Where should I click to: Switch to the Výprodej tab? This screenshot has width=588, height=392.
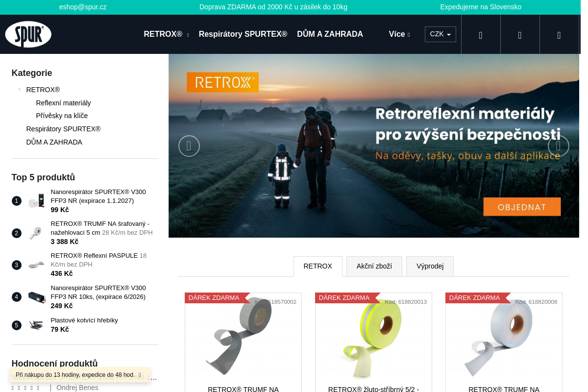(430, 267)
